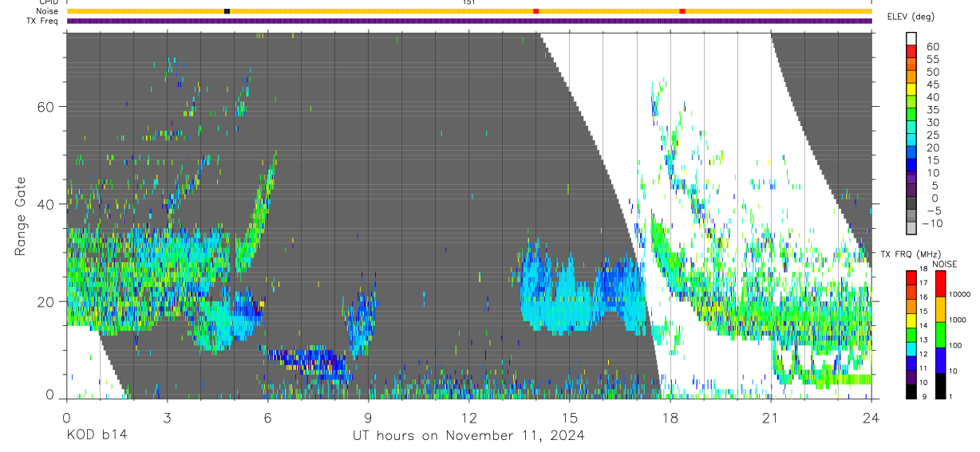Click the 'ELEV (deg)' legend title
The width and height of the screenshot is (980, 452).
(x=911, y=17)
